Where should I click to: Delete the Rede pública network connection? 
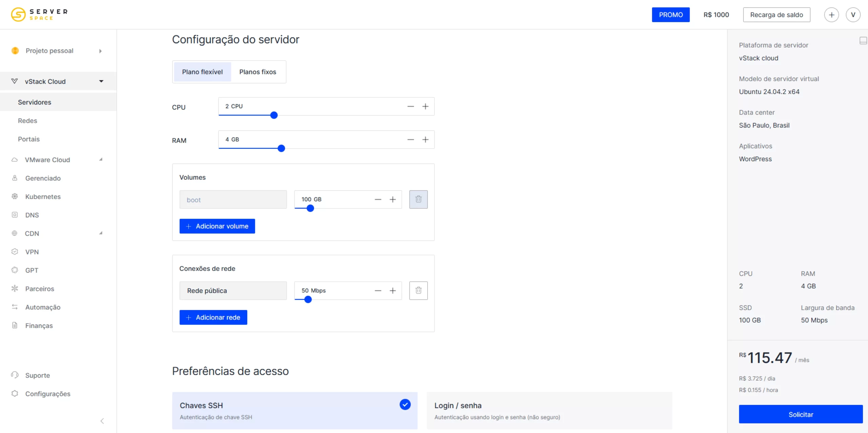tap(418, 291)
